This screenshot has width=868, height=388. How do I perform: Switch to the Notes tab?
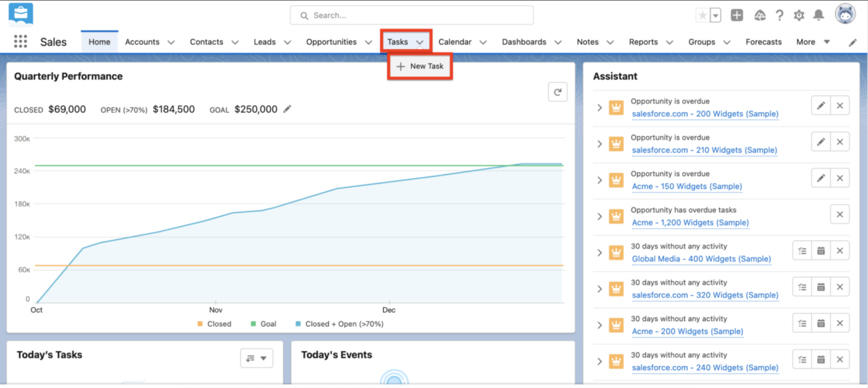(x=588, y=42)
